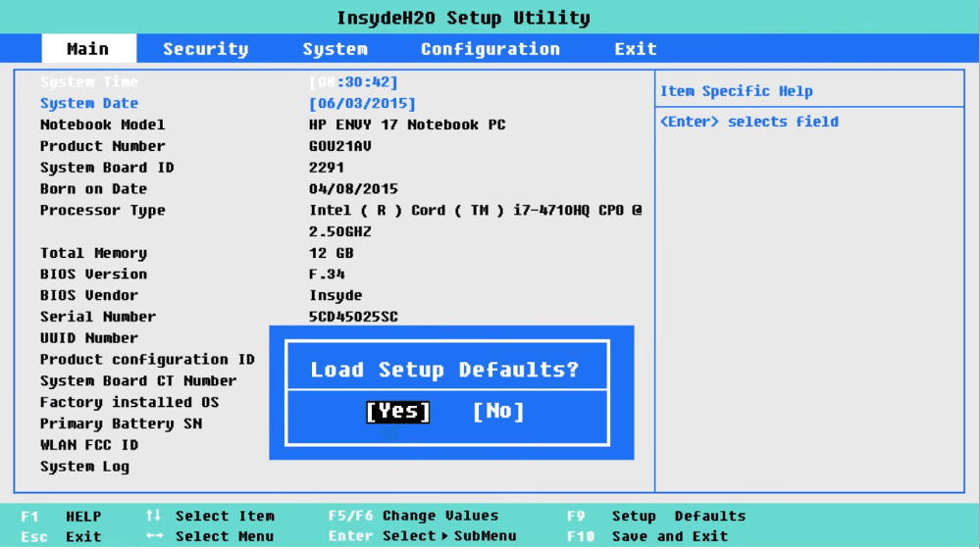Click the BIOS Vendor label

[88, 295]
